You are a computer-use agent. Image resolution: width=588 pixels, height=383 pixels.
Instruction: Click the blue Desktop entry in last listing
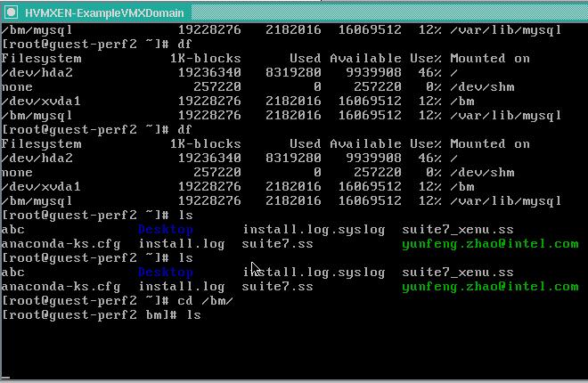tap(165, 272)
